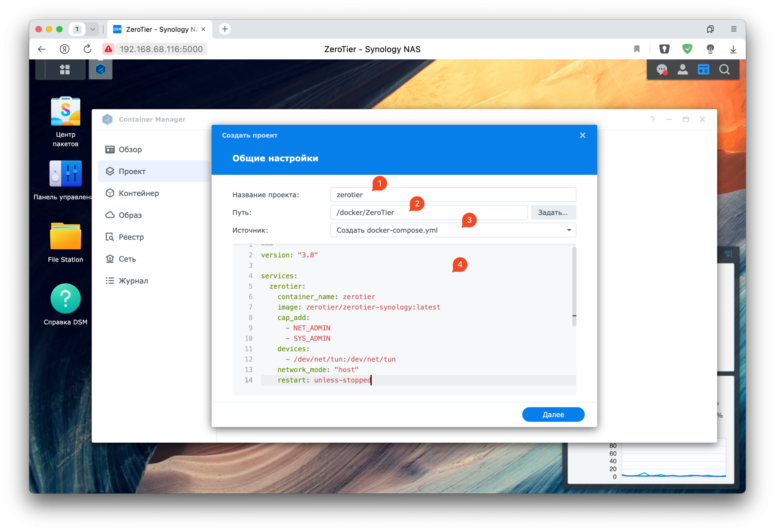Image resolution: width=775 pixels, height=532 pixels.
Task: Open password manager shield icon
Action: pos(665,49)
